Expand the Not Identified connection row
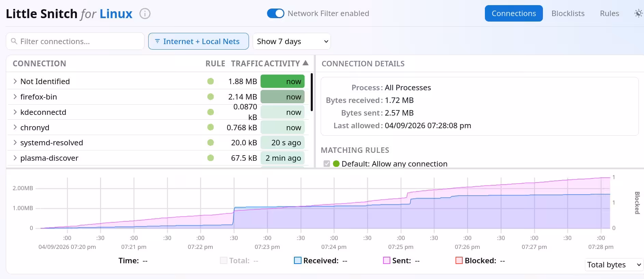This screenshot has width=644, height=279. coord(15,81)
